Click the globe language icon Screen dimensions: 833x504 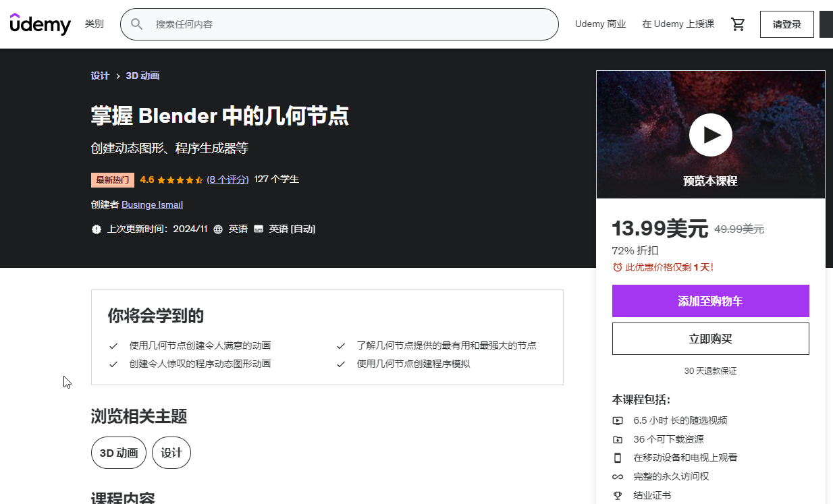click(218, 229)
